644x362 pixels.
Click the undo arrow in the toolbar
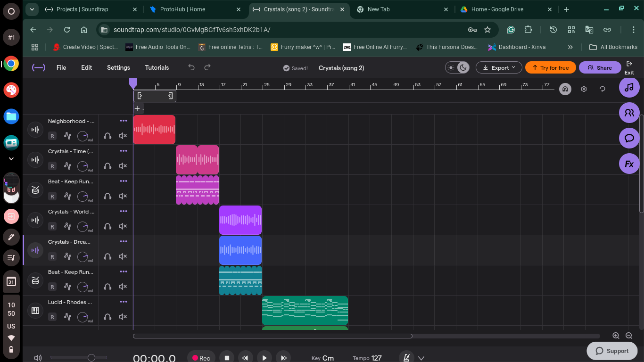(191, 67)
